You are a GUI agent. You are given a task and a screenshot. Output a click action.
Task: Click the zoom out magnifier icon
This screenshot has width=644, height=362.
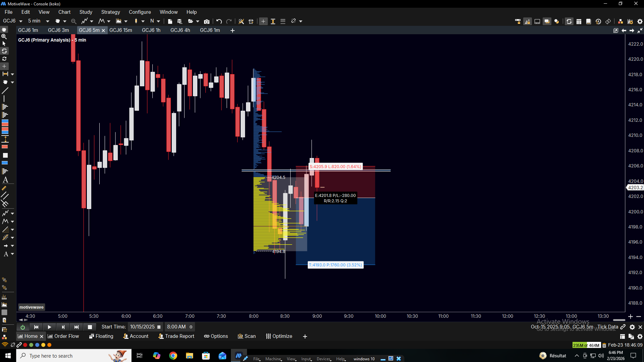74,21
